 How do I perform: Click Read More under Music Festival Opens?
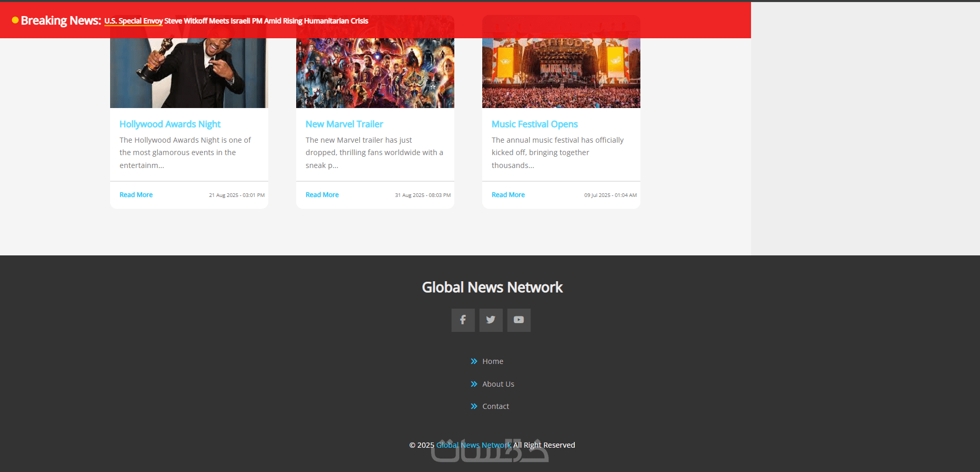pyautogui.click(x=508, y=195)
